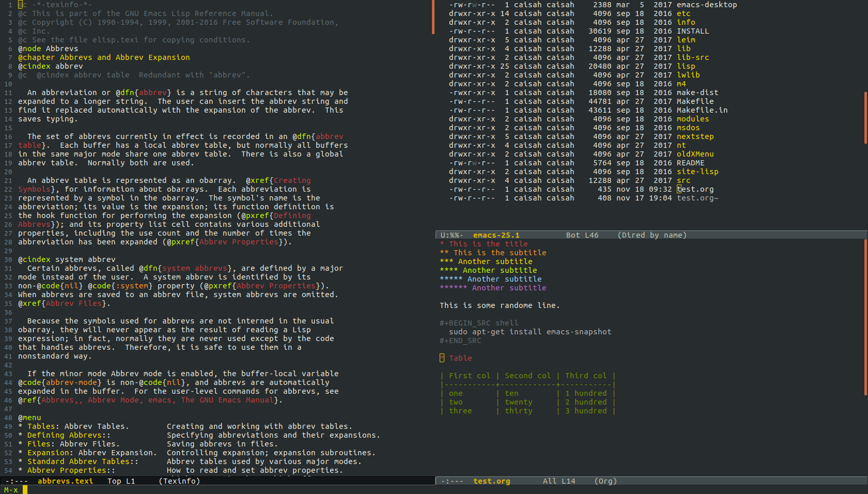
Task: Click the (Dired by name) mode indicator
Action: [x=652, y=235]
